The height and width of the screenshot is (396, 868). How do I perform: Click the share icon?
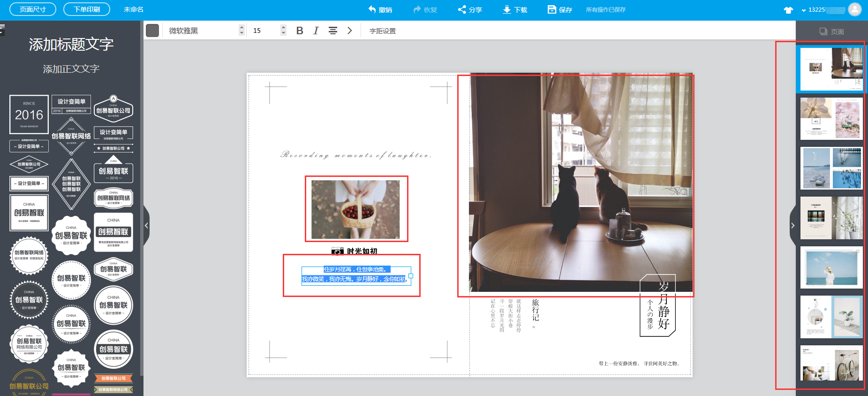(x=462, y=9)
